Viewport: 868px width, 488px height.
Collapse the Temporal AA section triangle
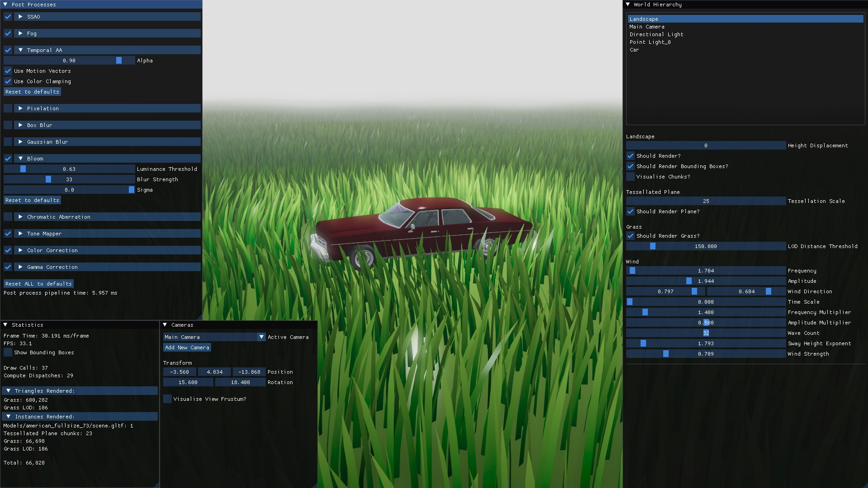20,50
